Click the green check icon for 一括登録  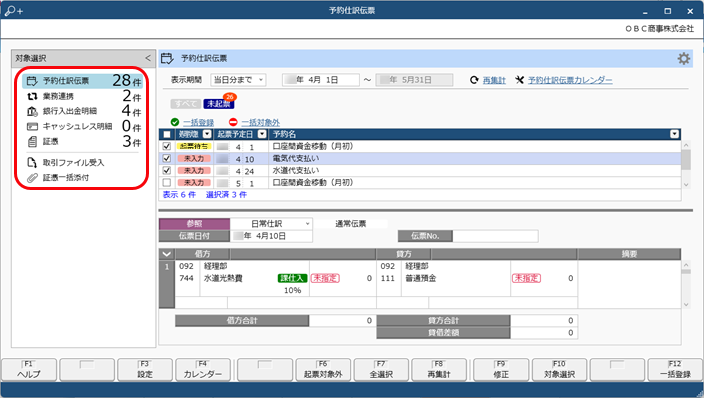[x=175, y=122]
